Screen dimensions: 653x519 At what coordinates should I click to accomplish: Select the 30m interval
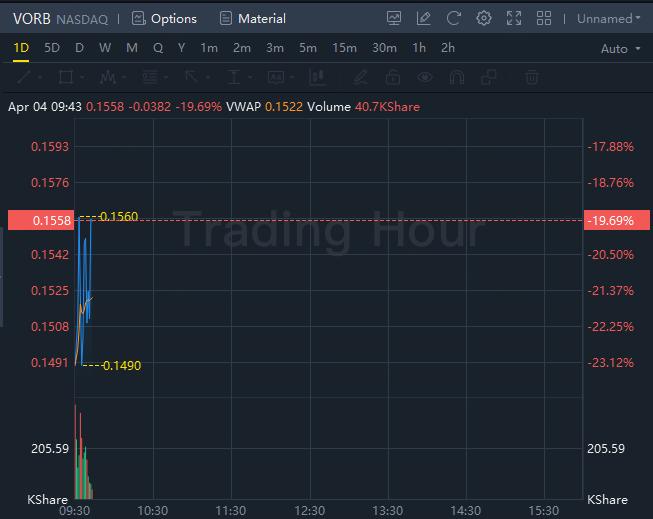pyautogui.click(x=384, y=48)
